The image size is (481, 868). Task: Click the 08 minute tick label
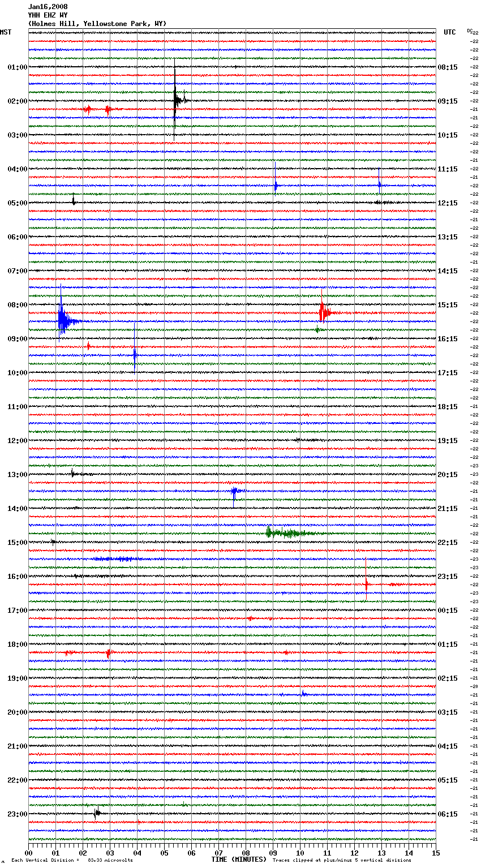coord(246,853)
